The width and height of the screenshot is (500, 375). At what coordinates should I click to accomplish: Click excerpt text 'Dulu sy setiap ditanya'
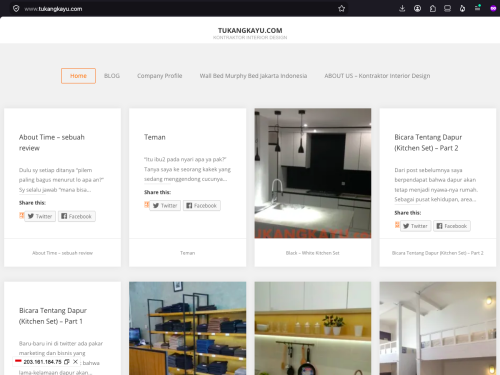point(55,170)
